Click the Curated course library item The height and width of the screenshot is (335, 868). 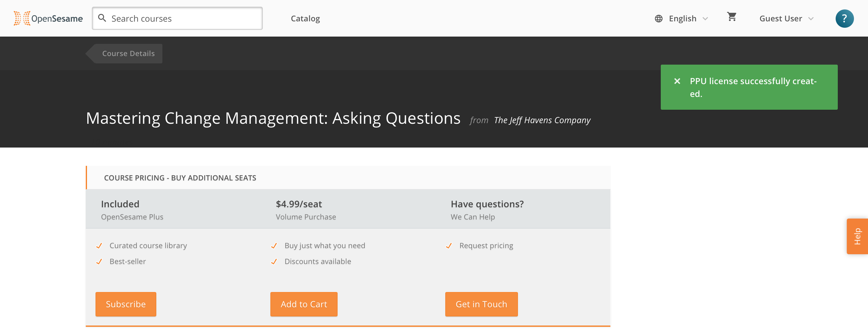(x=148, y=246)
